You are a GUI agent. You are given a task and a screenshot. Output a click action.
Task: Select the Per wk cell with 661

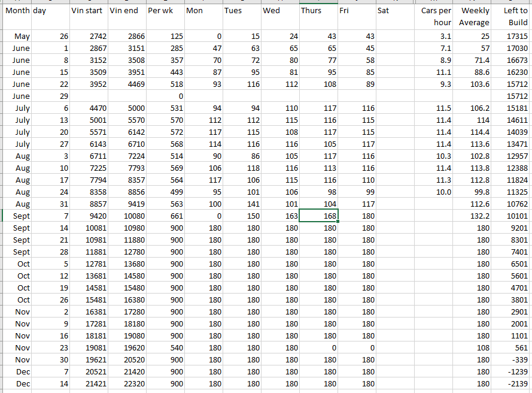pyautogui.click(x=165, y=216)
